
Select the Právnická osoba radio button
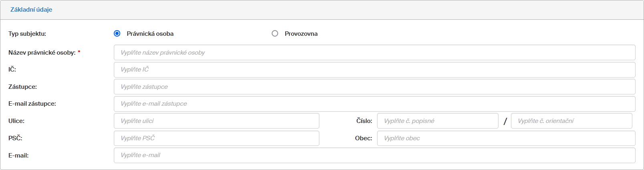pyautogui.click(x=117, y=33)
